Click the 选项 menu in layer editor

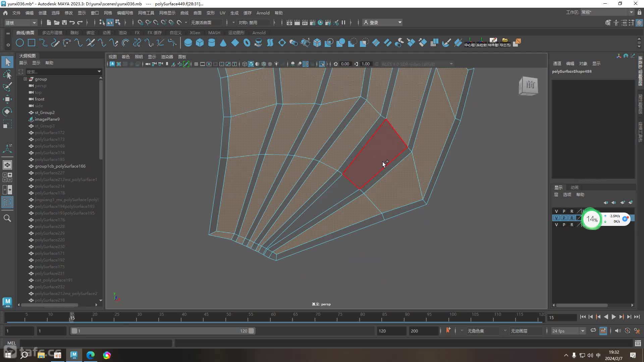(567, 195)
